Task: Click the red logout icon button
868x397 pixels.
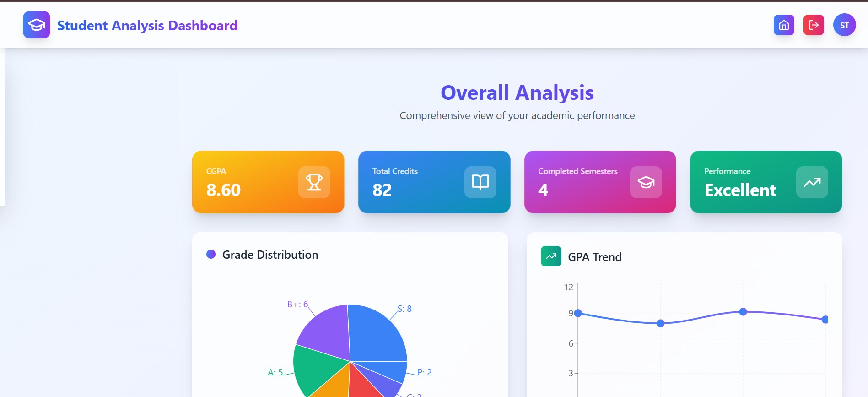Action: 814,25
